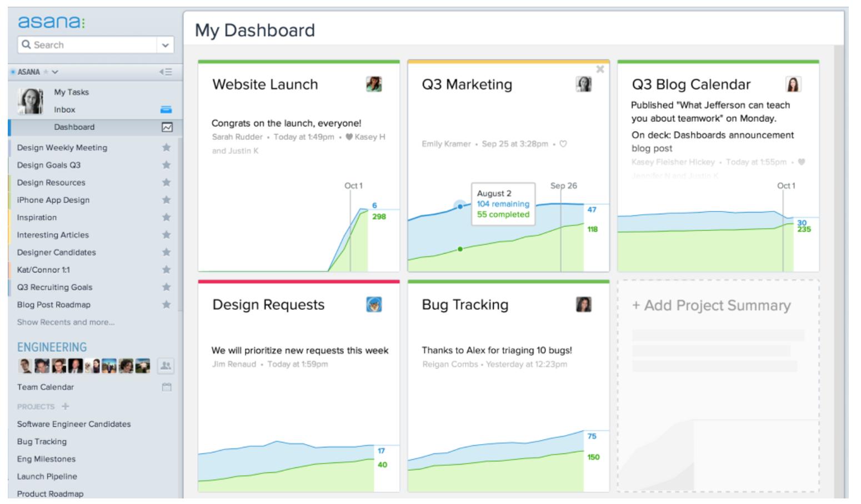Open the ENGINEERING team heading
The height and width of the screenshot is (504, 861).
coord(52,347)
